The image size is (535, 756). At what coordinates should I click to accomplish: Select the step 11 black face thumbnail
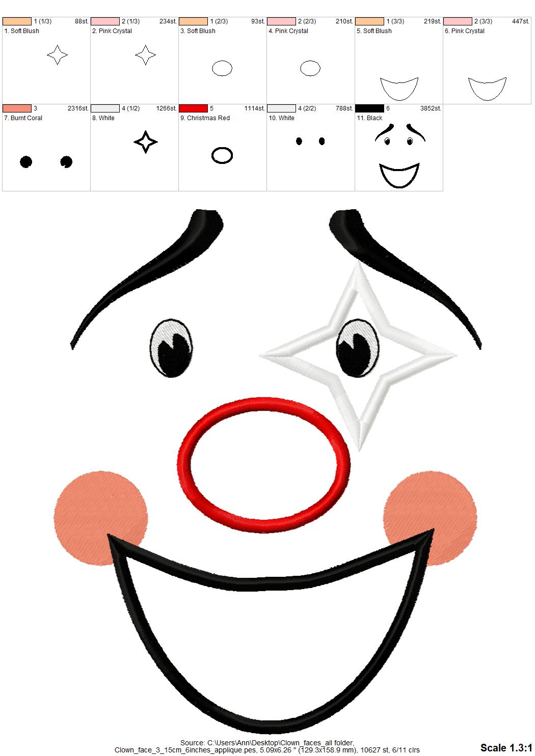(399, 155)
